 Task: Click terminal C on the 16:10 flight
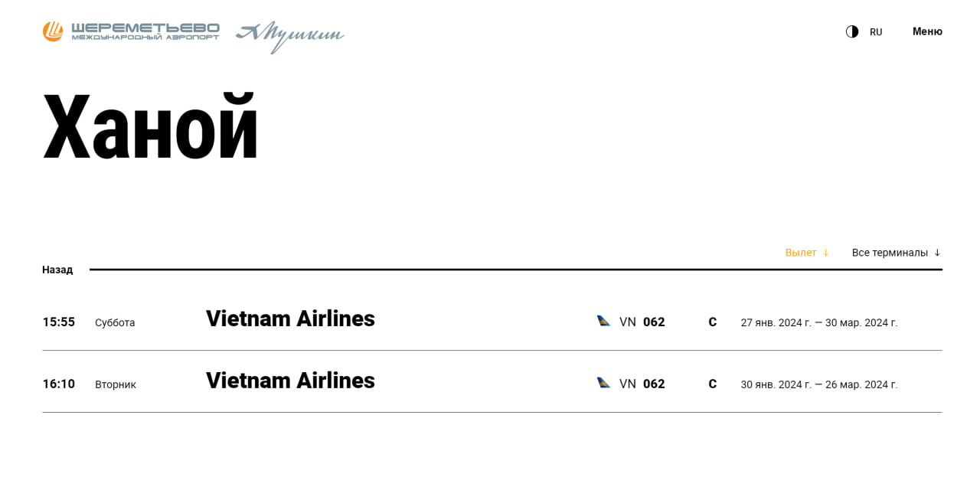pos(713,384)
